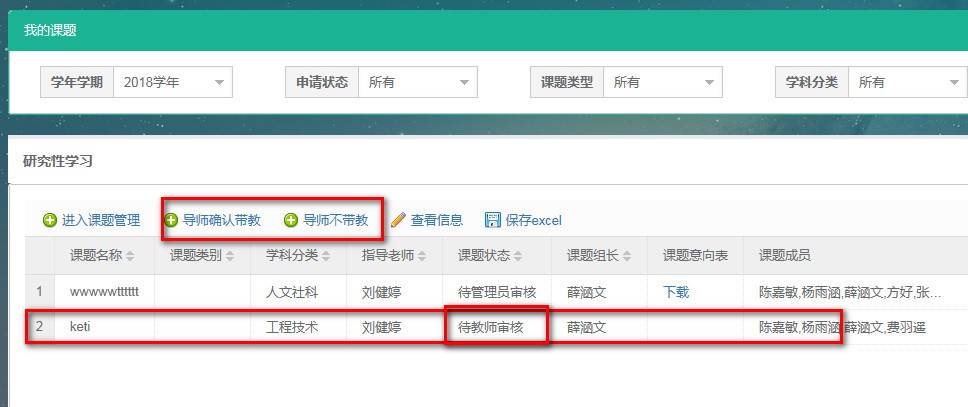Screen dimensions: 968x407
Task: Click the 待教师审核 status cell
Action: pos(497,327)
